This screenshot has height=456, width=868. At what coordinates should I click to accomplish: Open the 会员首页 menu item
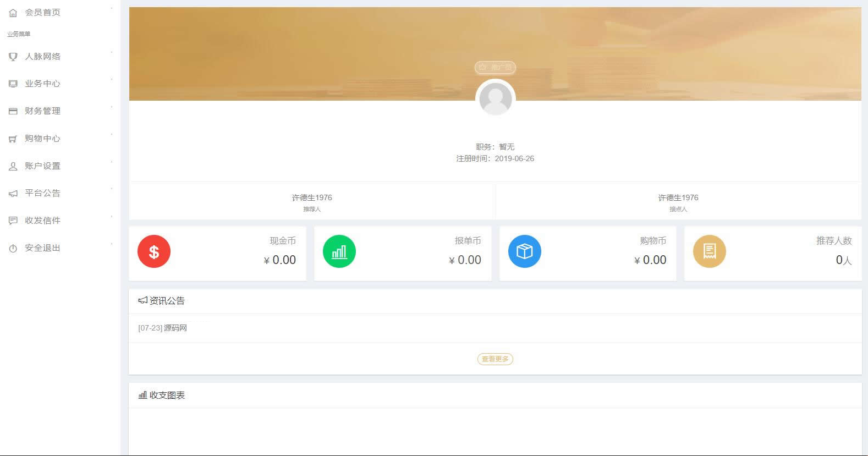[x=43, y=12]
